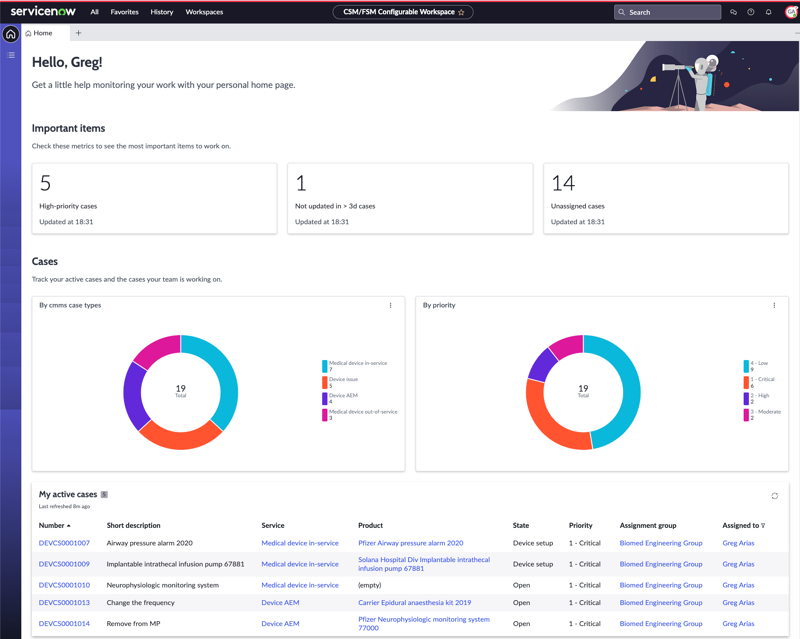
Task: Open the chat icon in the top bar
Action: point(733,12)
